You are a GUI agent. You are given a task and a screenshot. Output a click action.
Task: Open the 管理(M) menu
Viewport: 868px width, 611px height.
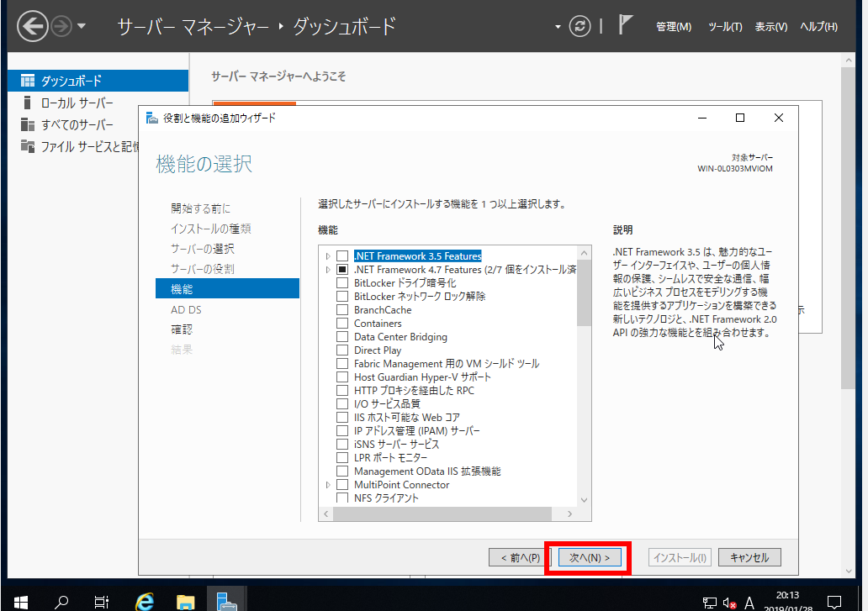tap(673, 27)
